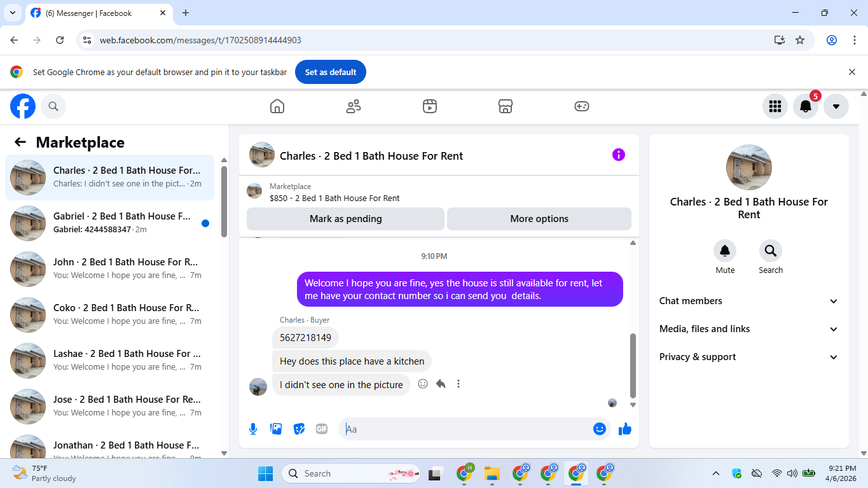Image resolution: width=868 pixels, height=488 pixels.
Task: Go back with the Marketplace back arrow
Action: 20,142
